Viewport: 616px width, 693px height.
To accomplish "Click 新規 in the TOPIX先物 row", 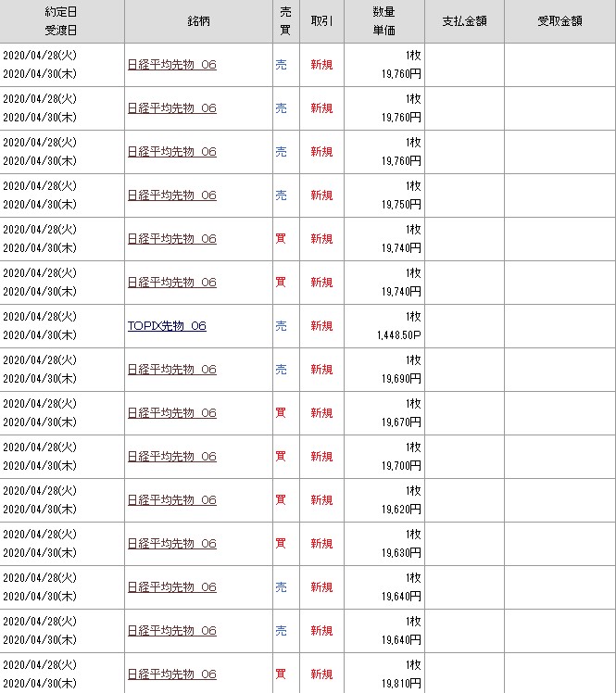I will [321, 326].
